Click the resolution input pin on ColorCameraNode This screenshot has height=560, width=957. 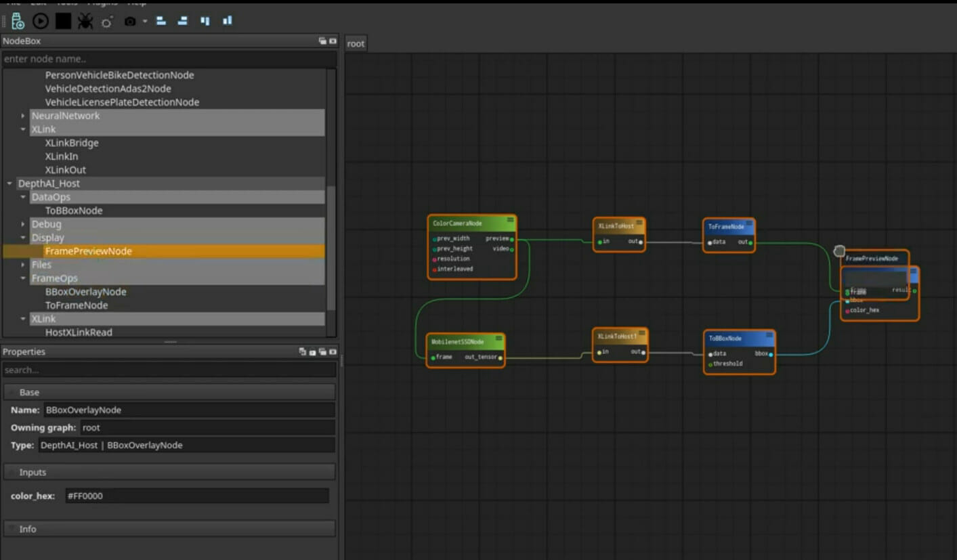[x=434, y=259]
